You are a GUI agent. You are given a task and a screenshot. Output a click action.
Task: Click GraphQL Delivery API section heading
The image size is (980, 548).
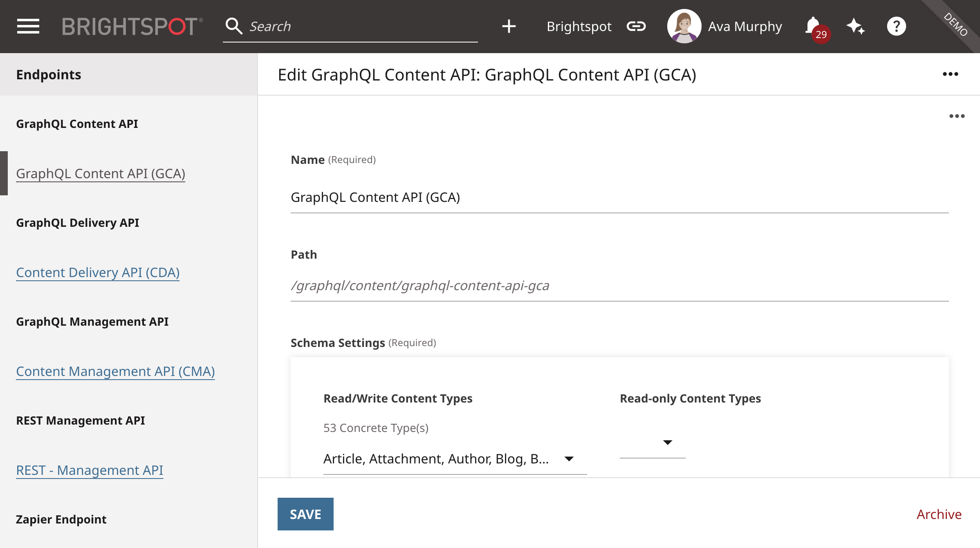78,222
